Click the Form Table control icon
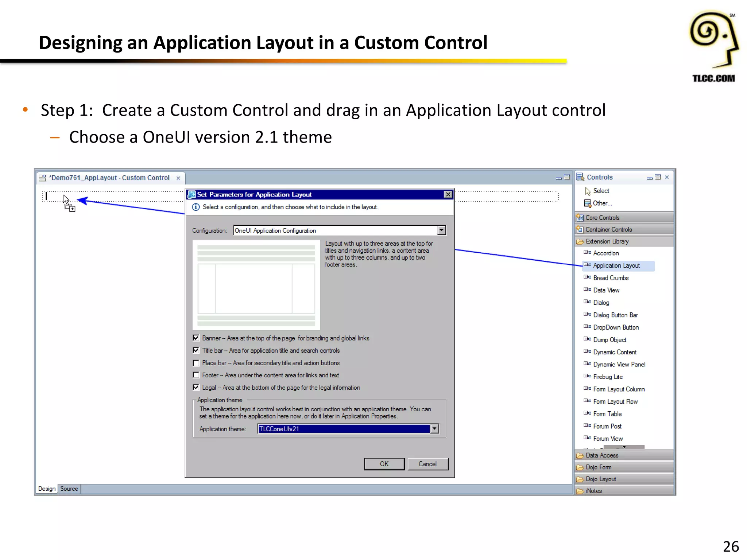Image resolution: width=747 pixels, height=560 pixels. click(587, 414)
